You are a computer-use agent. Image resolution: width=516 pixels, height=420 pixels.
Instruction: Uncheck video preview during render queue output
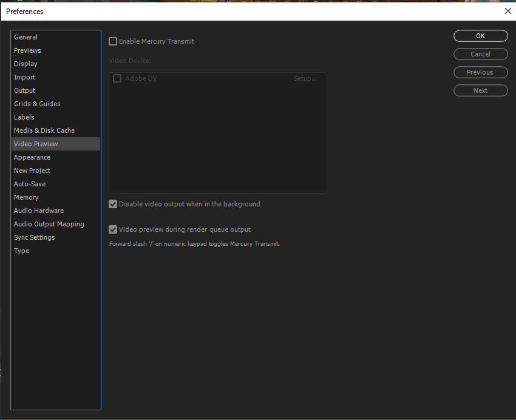click(x=113, y=229)
